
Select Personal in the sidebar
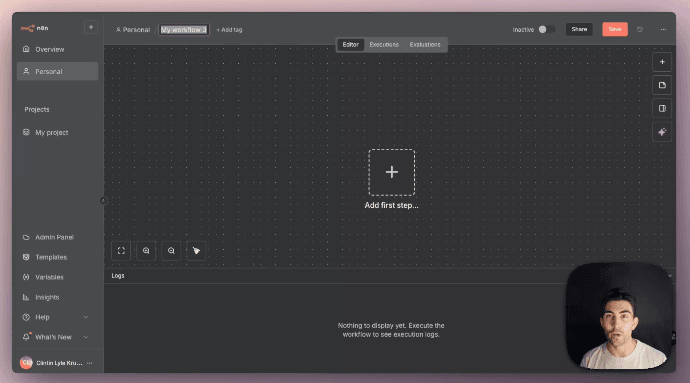pos(57,71)
